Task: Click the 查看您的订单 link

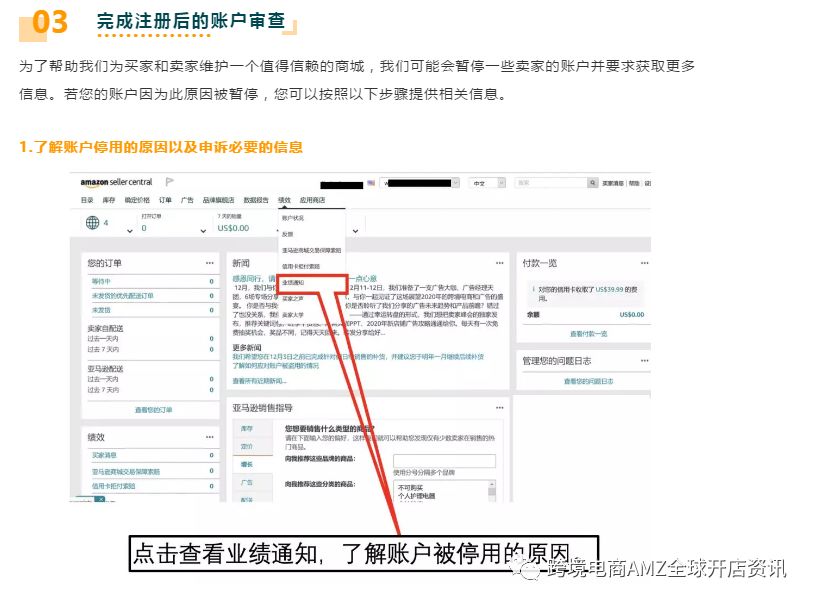Action: [x=153, y=410]
